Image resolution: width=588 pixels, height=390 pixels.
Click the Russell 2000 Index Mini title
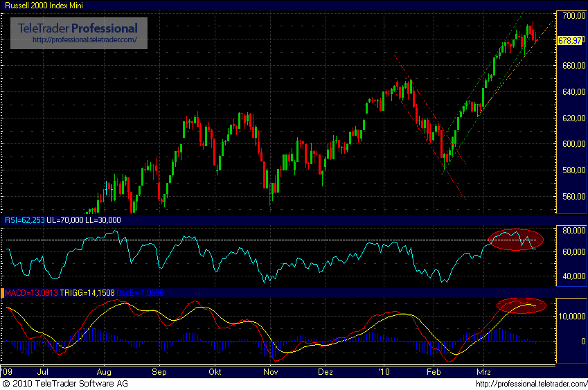point(44,6)
